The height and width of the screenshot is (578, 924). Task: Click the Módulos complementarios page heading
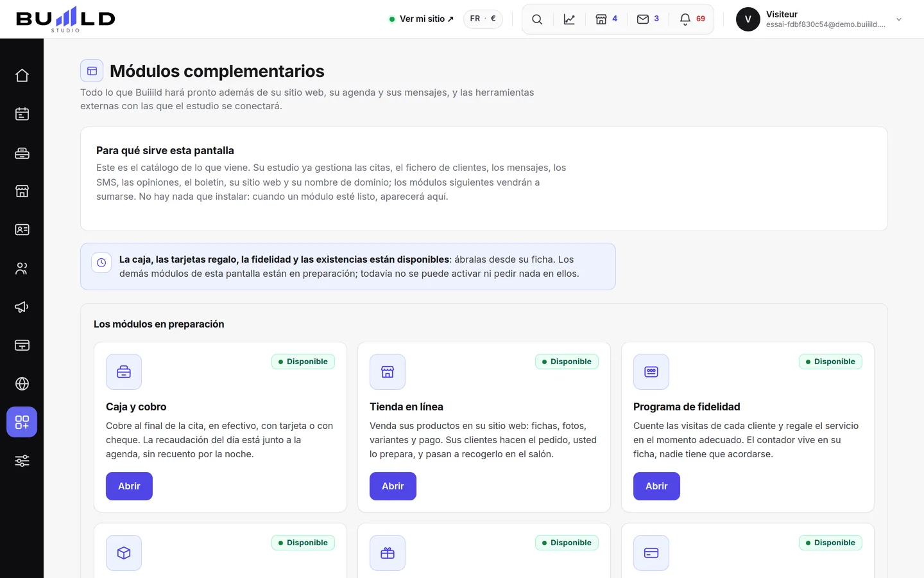click(217, 71)
